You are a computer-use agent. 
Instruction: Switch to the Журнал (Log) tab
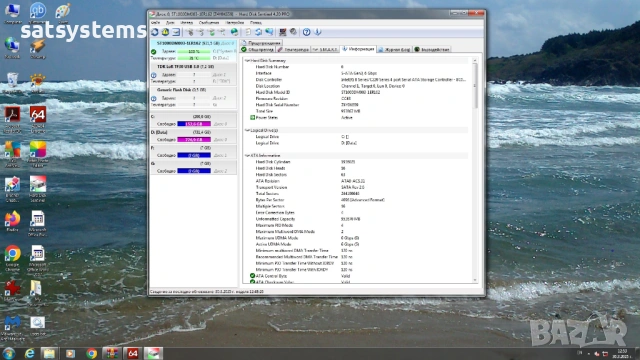coord(394,49)
